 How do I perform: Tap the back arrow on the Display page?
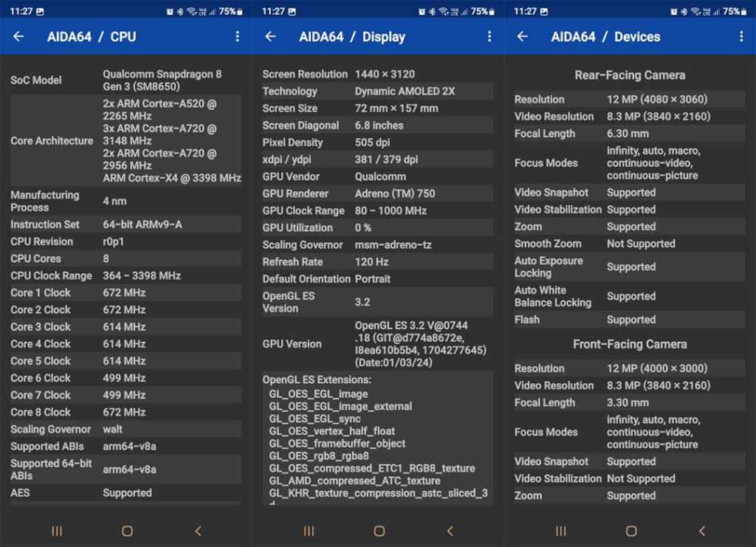270,36
